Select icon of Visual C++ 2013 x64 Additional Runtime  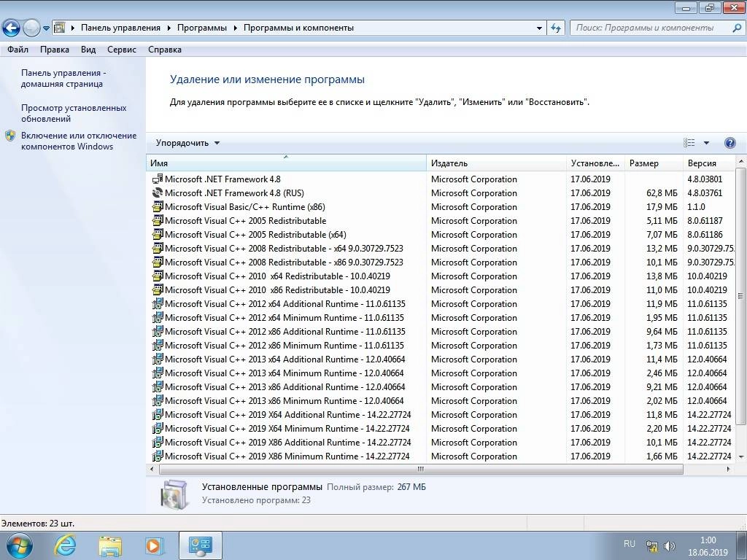click(158, 359)
